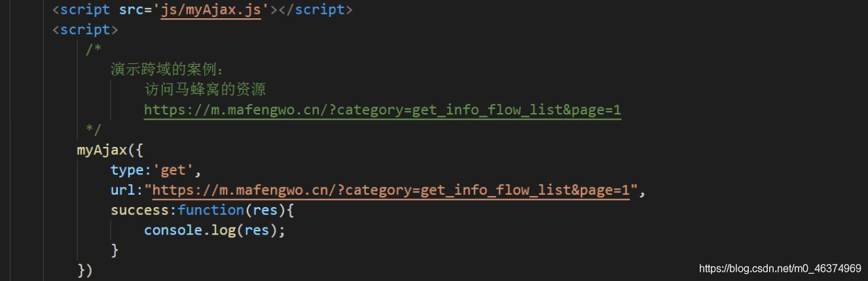Click the standalone opening <script> tag
This screenshot has height=281, width=868.
[86, 30]
